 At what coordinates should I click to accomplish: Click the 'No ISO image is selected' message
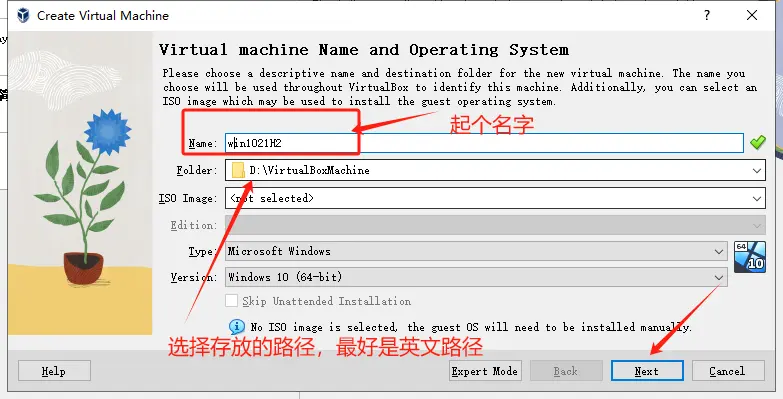(471, 327)
